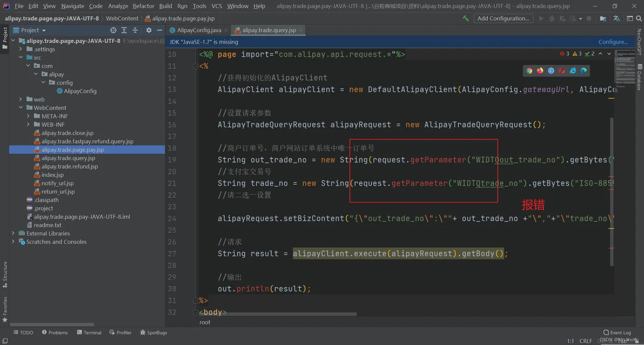The height and width of the screenshot is (345, 644).
Task: Expand External Libraries node
Action: tap(13, 233)
